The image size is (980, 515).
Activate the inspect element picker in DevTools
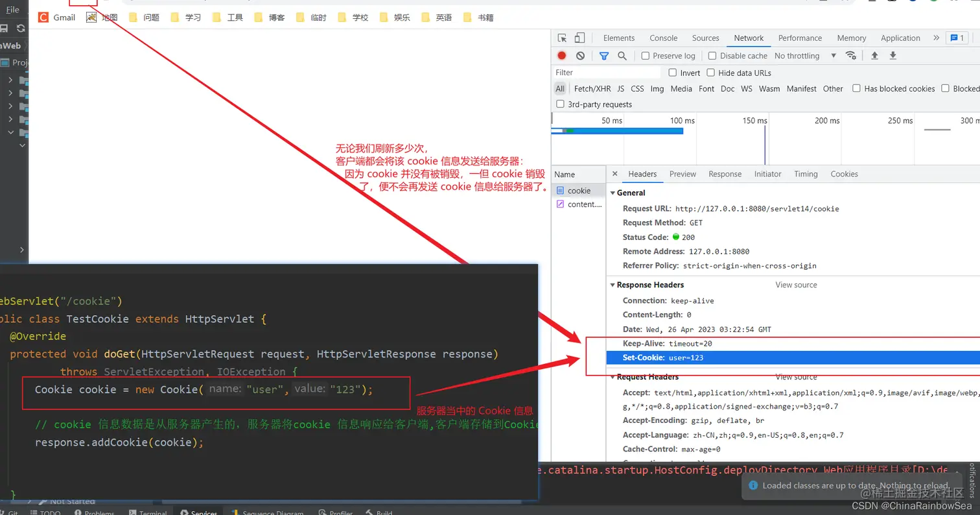(562, 38)
